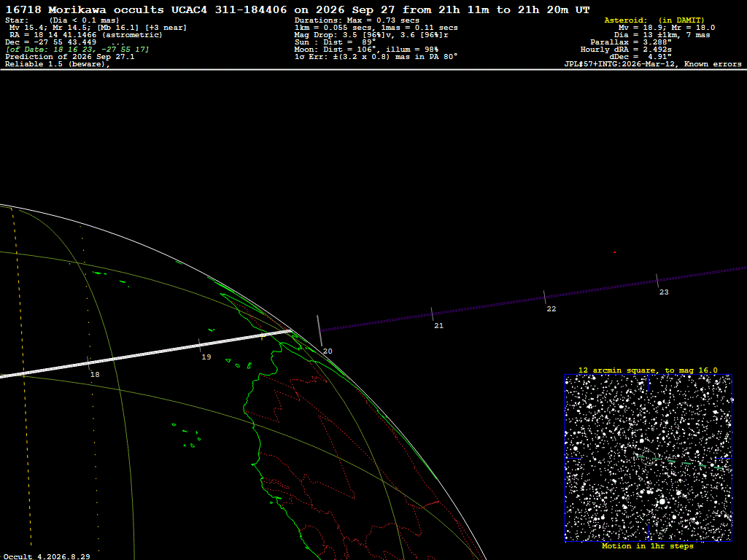Click the target star circle in finder chart

[648, 458]
